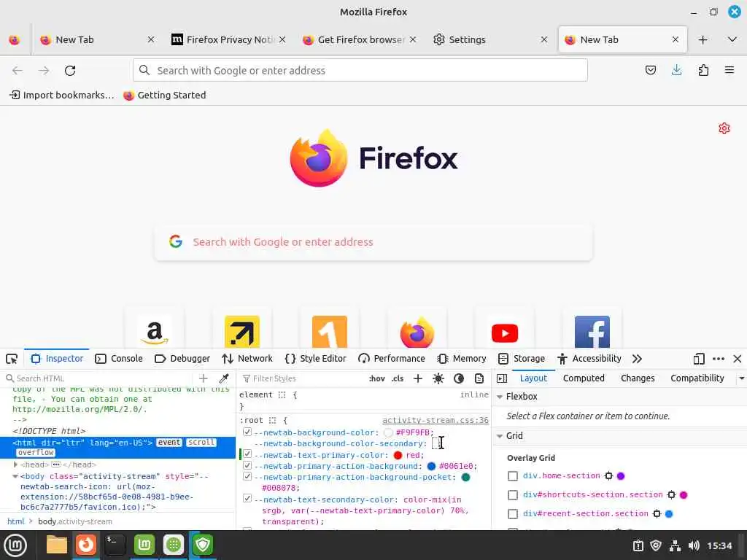Collapse the Grid section
The height and width of the screenshot is (560, 747).
coord(500,436)
